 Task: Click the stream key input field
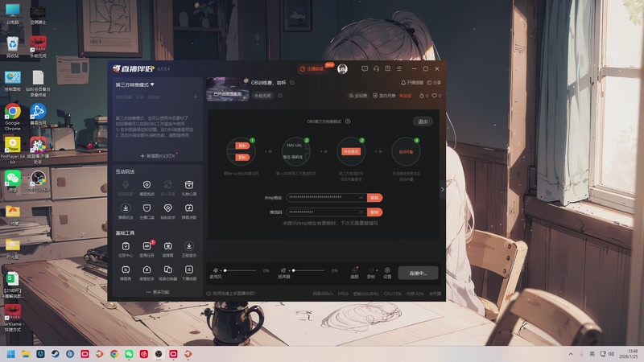point(327,212)
